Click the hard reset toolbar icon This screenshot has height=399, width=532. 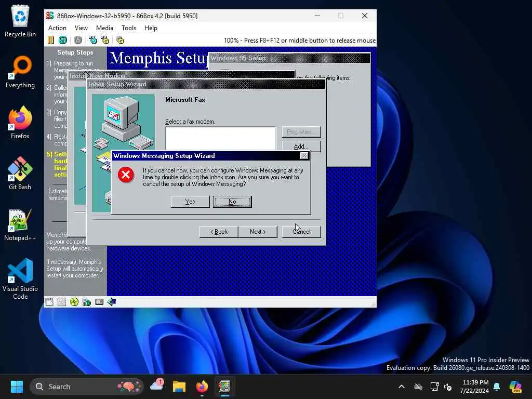pyautogui.click(x=63, y=40)
